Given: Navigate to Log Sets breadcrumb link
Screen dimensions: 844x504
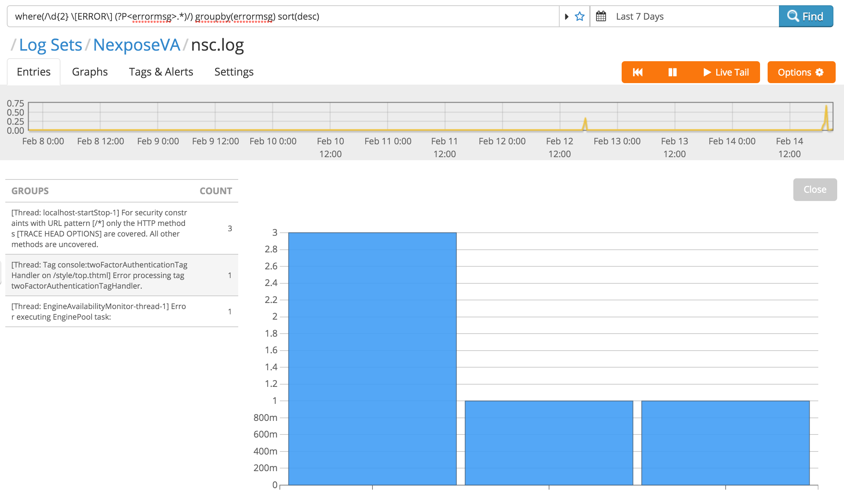Looking at the screenshot, I should pyautogui.click(x=50, y=45).
